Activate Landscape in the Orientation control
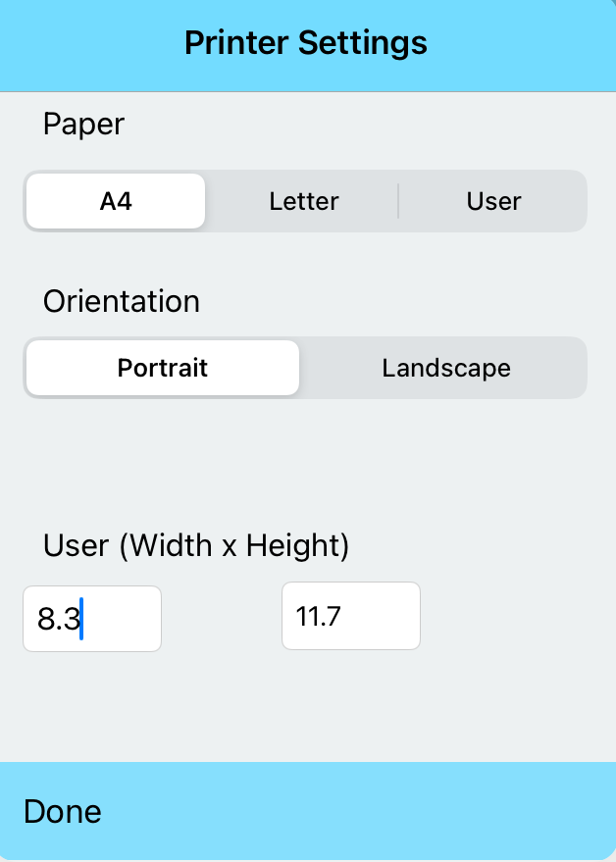The image size is (616, 862). tap(445, 368)
